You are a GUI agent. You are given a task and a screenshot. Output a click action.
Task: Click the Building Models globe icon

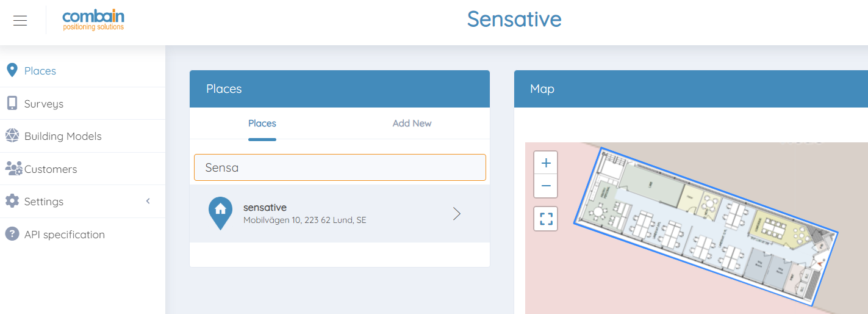pos(12,136)
